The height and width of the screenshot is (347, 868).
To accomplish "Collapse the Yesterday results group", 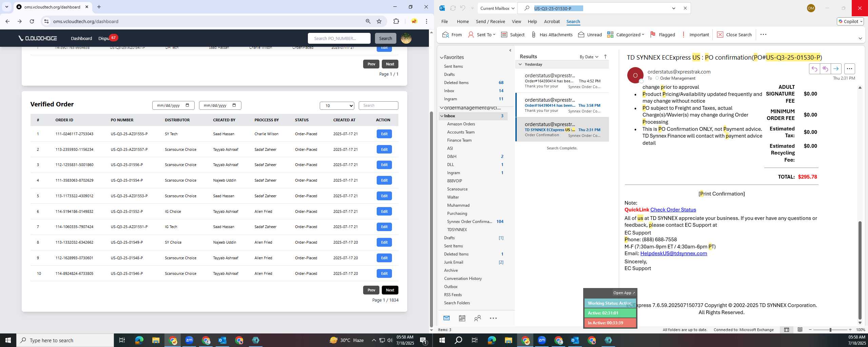I will click(520, 64).
